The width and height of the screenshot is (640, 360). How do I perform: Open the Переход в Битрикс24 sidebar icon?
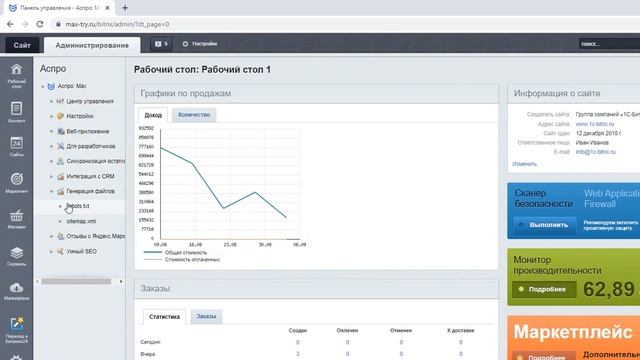pyautogui.click(x=16, y=330)
